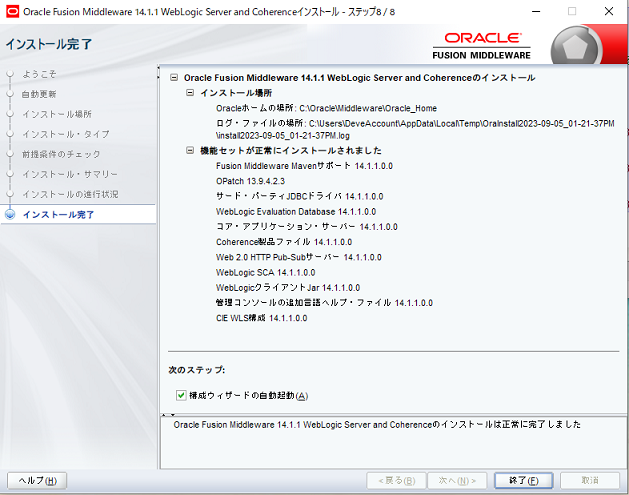Select ようこそ step in the sidebar
The width and height of the screenshot is (629, 495).
(x=39, y=74)
